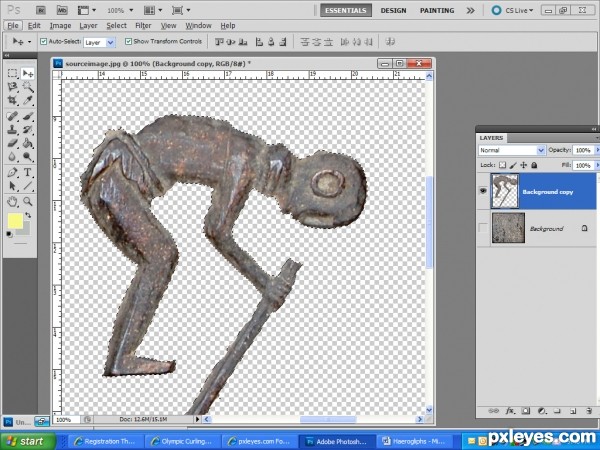Select the Rectangular Marquee tool
Image resolution: width=600 pixels, height=450 pixels.
point(13,73)
